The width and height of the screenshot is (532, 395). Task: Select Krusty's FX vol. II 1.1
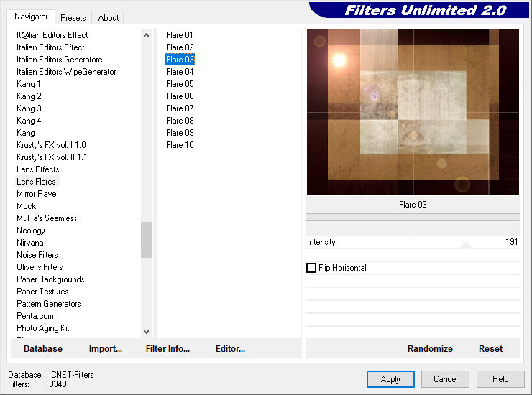52,157
